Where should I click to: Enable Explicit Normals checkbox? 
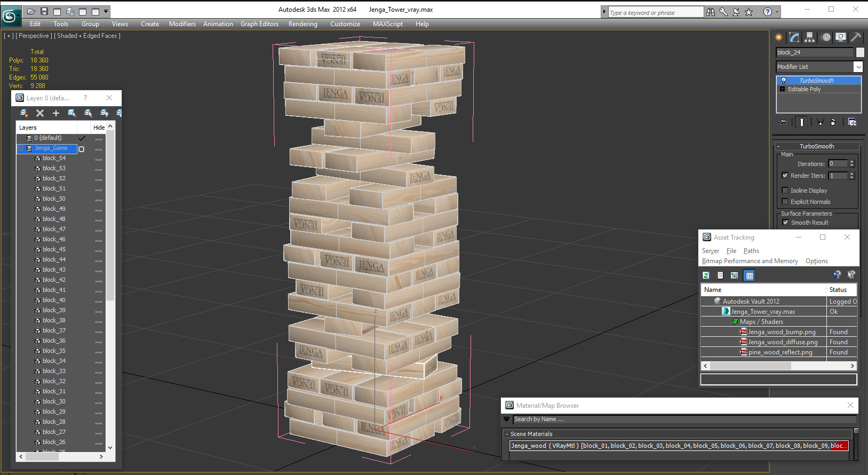[785, 202]
